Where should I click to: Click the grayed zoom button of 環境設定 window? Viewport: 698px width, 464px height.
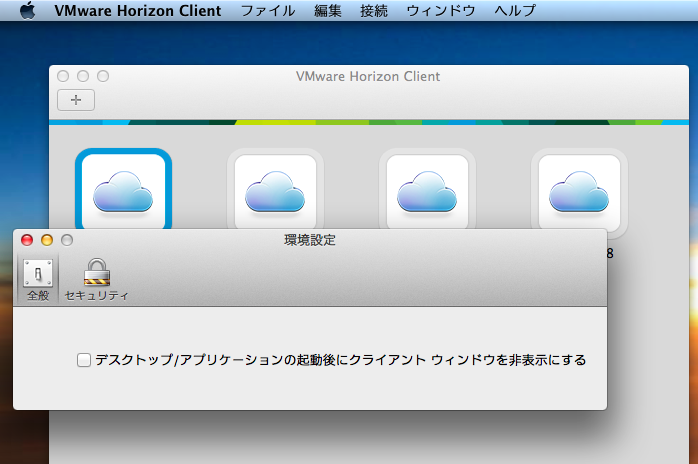tap(67, 240)
